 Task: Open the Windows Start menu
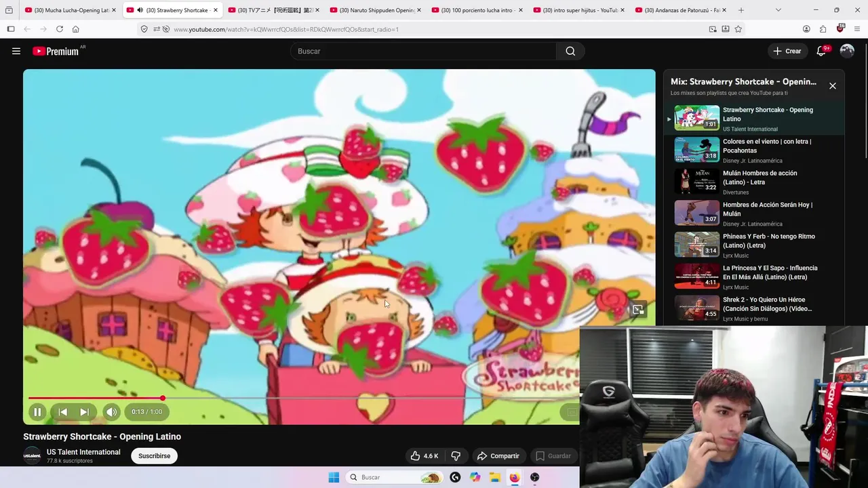[x=334, y=477]
